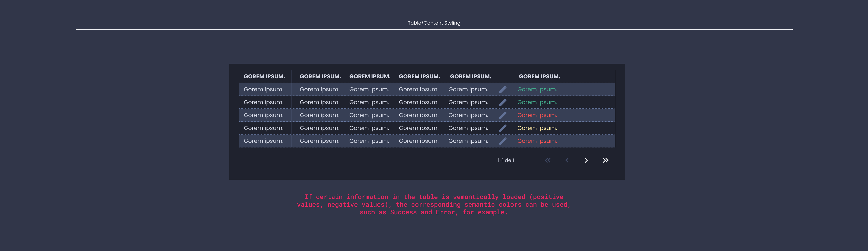Click the last column header above the colored values
Viewport: 868px width, 251px height.
tap(539, 77)
